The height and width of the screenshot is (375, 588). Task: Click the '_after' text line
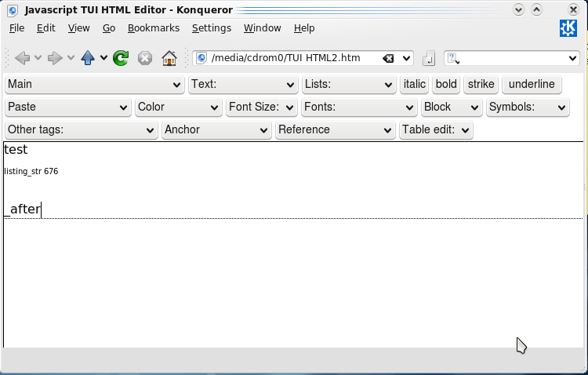coord(22,209)
